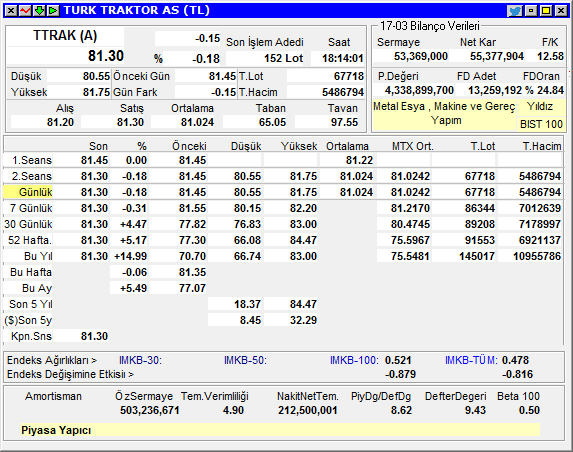Click the F/K value 12.58
This screenshot has height=452, width=573.
550,56
